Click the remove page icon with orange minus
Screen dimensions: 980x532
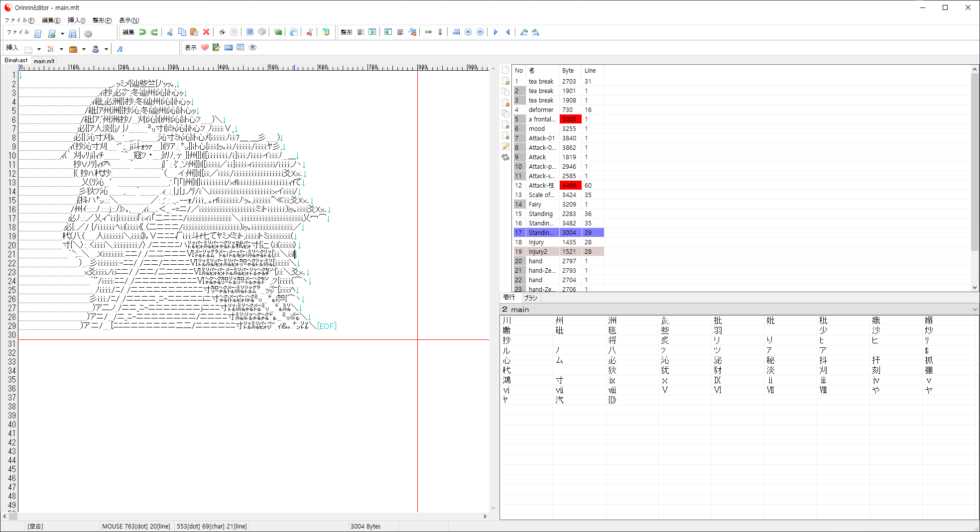[505, 103]
